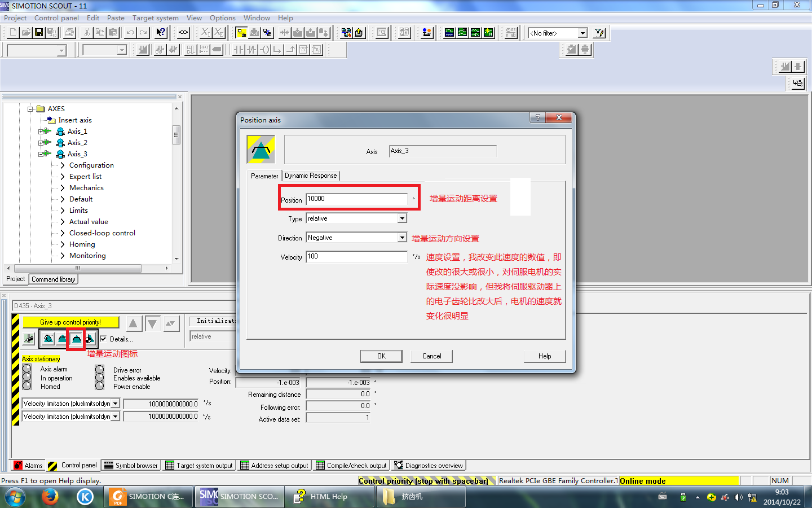Click the Cut scissors icon
This screenshot has width=812, height=508.
(87, 33)
